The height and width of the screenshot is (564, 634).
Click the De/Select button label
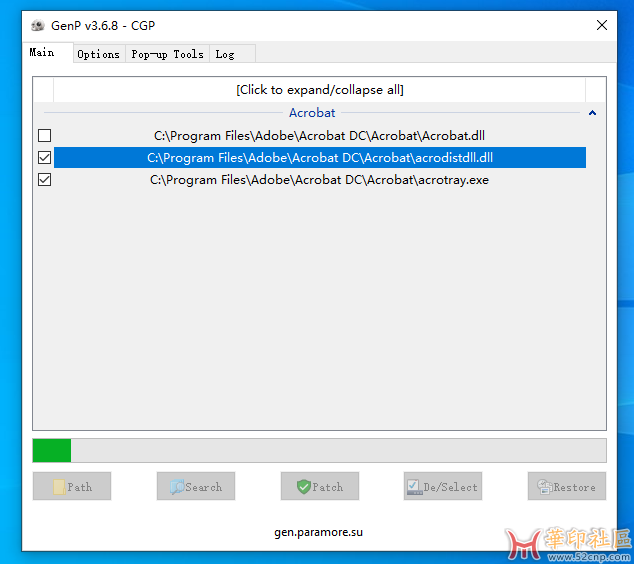(450, 487)
